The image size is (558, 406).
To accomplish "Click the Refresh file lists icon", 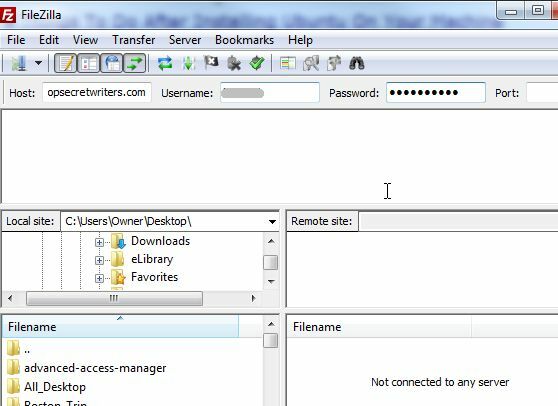I will click(x=165, y=64).
